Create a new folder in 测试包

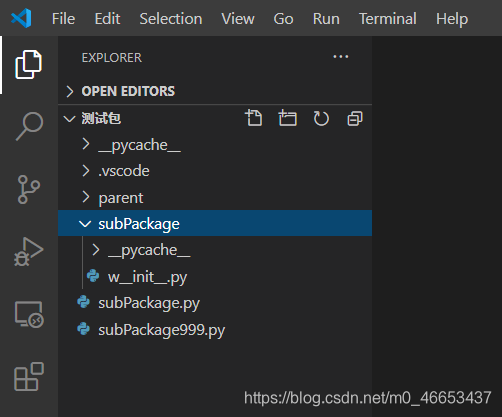287,118
